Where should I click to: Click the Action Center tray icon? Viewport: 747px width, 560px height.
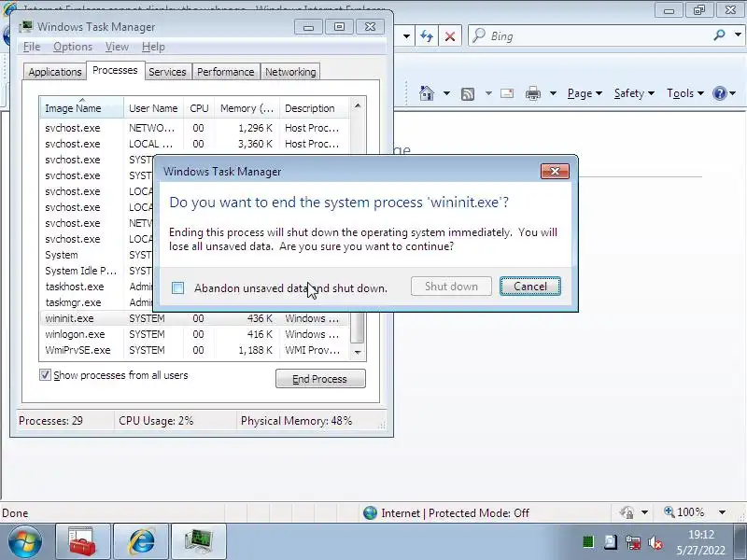click(x=611, y=542)
